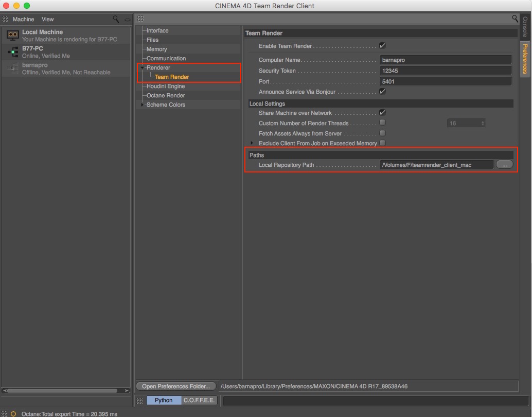
Task: Select Files in preferences tree
Action: tap(152, 40)
